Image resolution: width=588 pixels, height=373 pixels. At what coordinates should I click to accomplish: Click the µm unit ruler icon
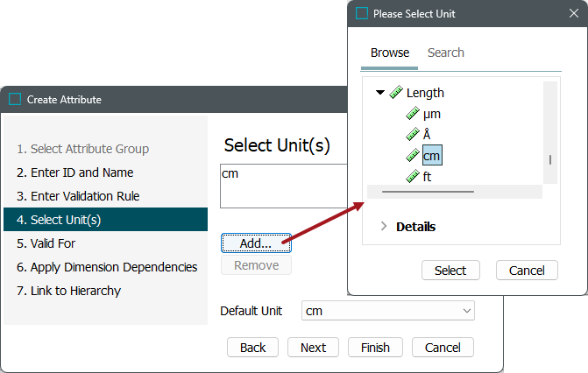coord(413,114)
